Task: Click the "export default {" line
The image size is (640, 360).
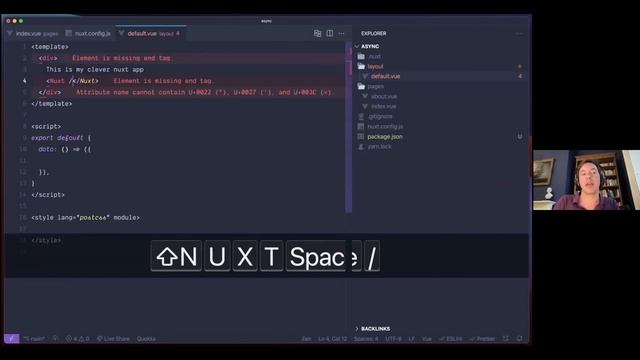Action: (61, 138)
